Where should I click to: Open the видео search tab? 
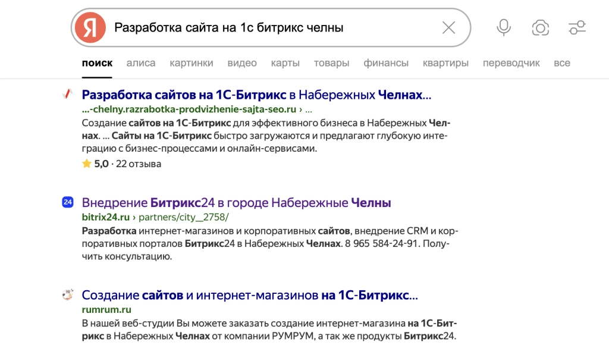coord(243,62)
